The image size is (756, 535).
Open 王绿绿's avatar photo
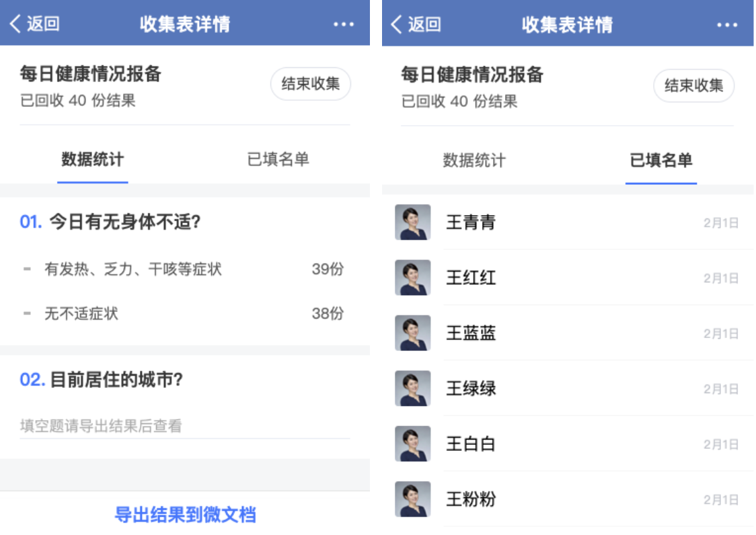pyautogui.click(x=413, y=388)
